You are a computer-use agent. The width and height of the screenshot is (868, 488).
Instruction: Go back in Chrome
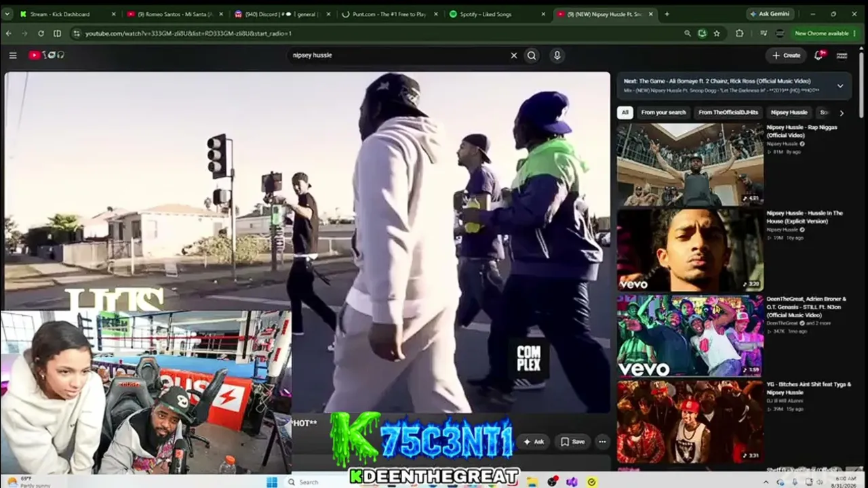pos(9,33)
